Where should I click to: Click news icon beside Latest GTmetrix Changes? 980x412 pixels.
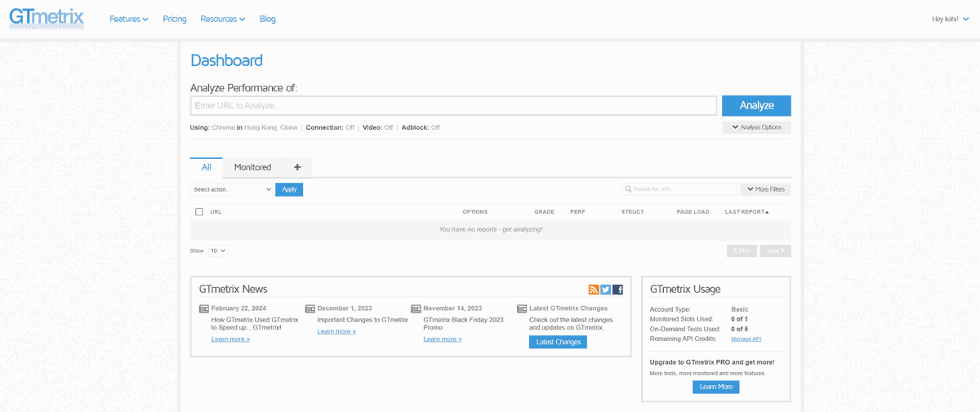click(x=523, y=309)
